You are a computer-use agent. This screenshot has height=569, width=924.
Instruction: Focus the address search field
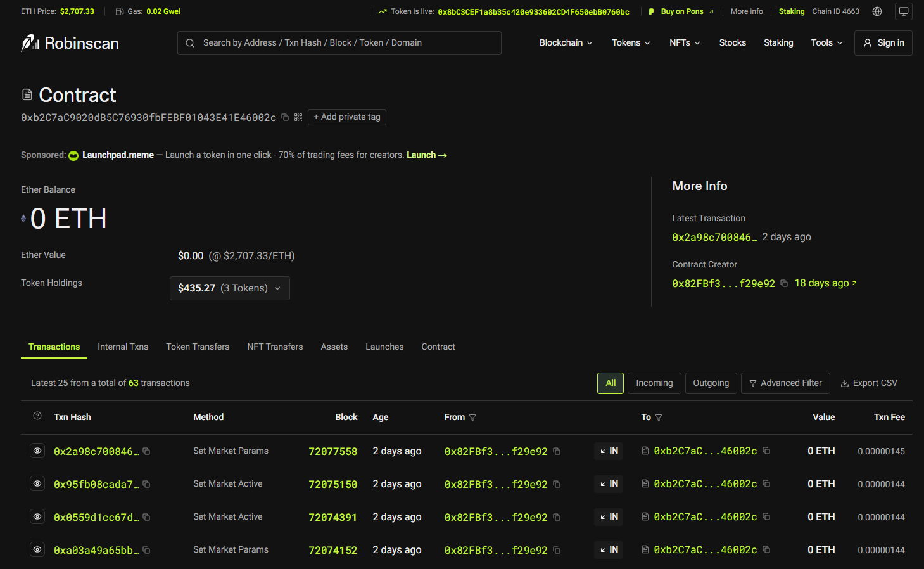click(339, 43)
